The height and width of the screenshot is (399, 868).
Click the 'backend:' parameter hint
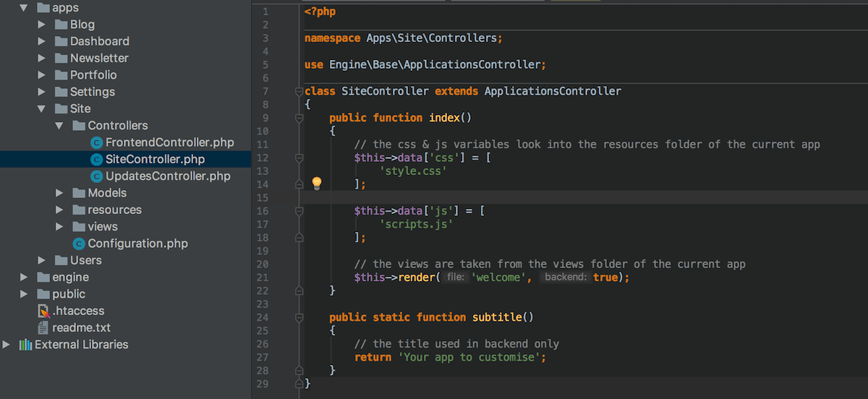pos(566,277)
